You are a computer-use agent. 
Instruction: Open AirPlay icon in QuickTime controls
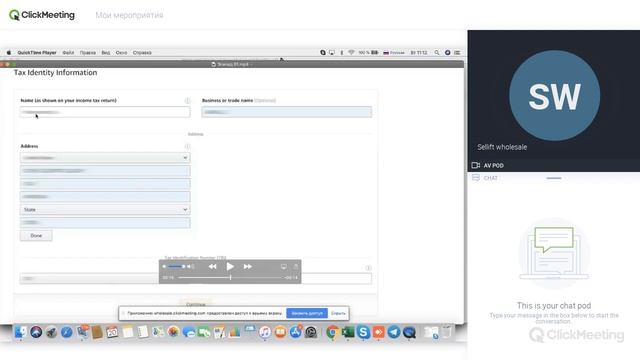(284, 267)
